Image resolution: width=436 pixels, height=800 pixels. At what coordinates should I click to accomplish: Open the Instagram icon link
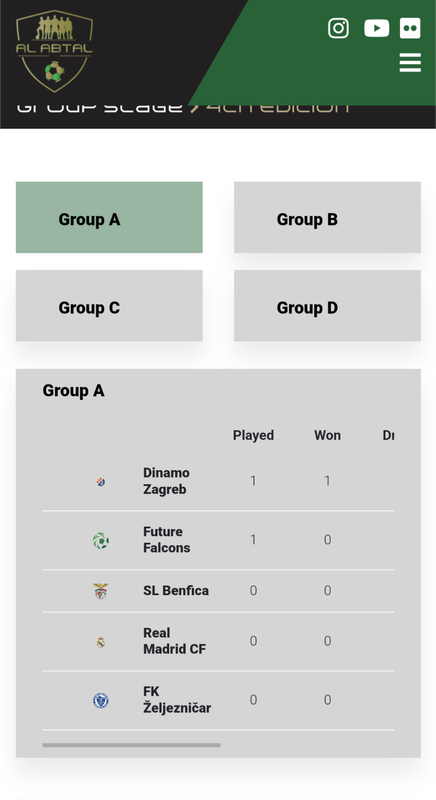click(x=338, y=28)
